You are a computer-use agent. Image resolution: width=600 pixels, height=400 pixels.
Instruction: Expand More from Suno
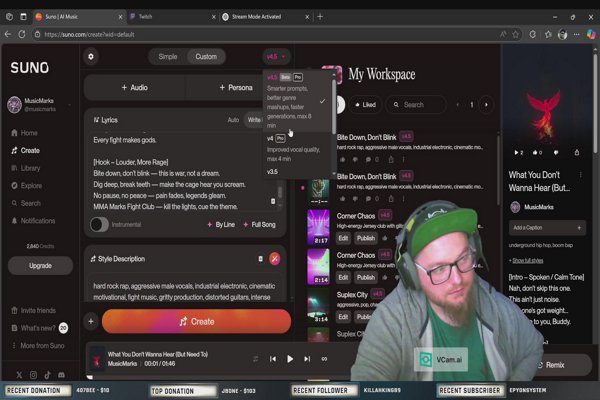(38, 346)
